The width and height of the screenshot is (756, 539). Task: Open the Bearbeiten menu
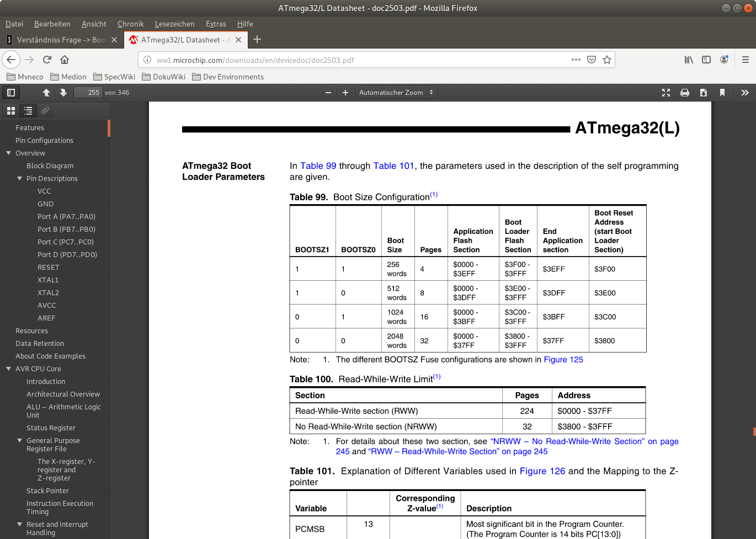click(x=52, y=24)
